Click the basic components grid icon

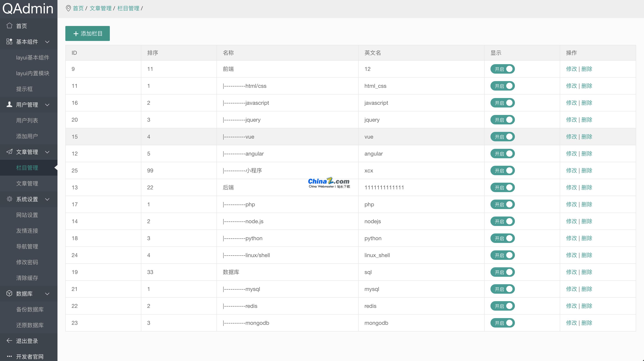[x=9, y=42]
